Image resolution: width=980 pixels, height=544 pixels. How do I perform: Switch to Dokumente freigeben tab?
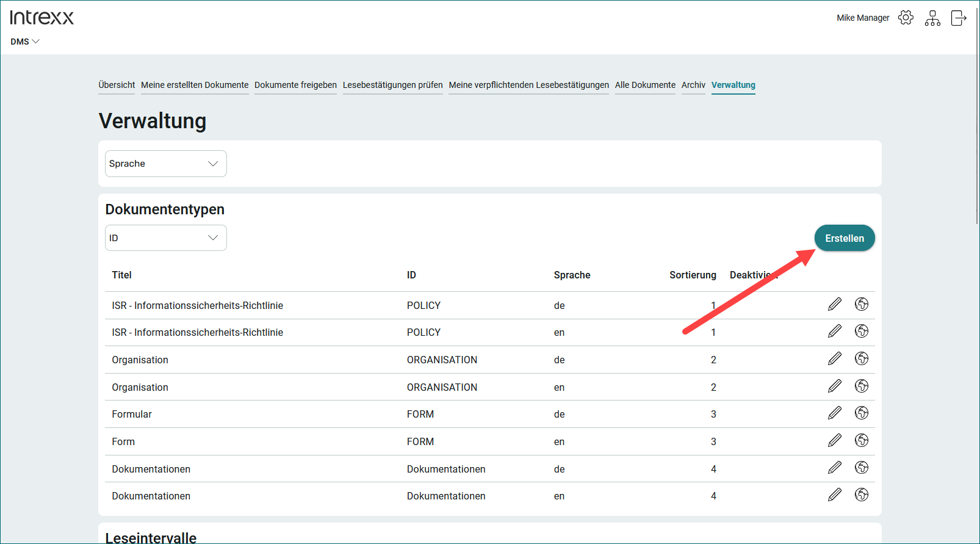pos(295,85)
